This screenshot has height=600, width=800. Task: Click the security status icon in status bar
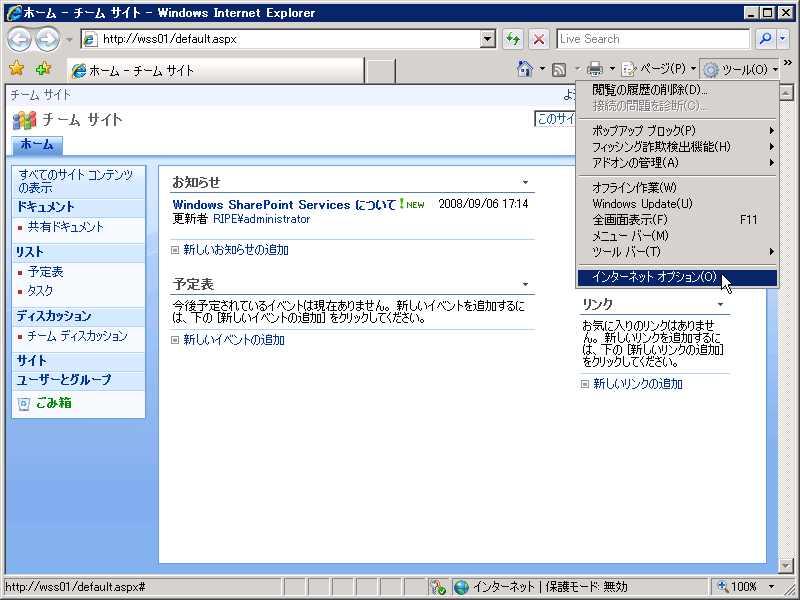(x=437, y=587)
